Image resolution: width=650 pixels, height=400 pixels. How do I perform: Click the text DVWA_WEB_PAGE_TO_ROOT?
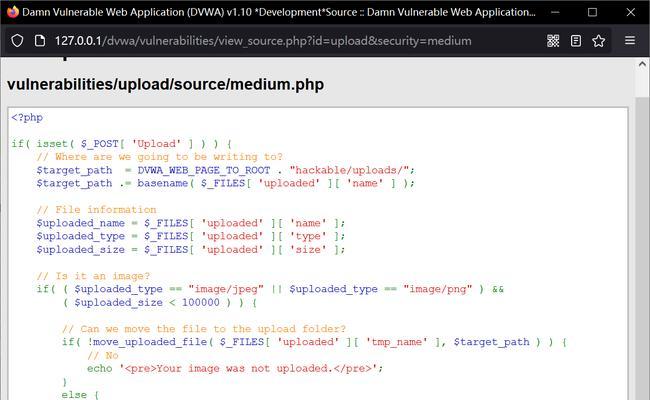[x=204, y=170]
